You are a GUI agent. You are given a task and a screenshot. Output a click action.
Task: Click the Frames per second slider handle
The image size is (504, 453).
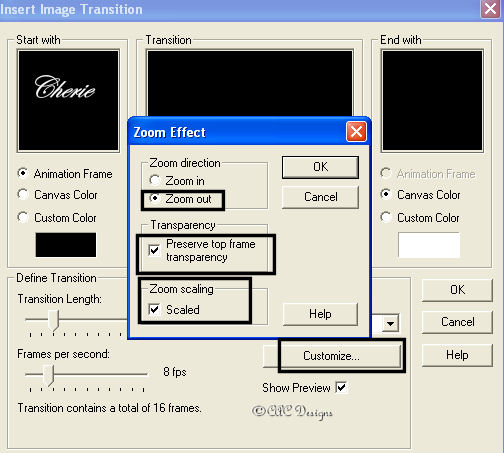[49, 375]
